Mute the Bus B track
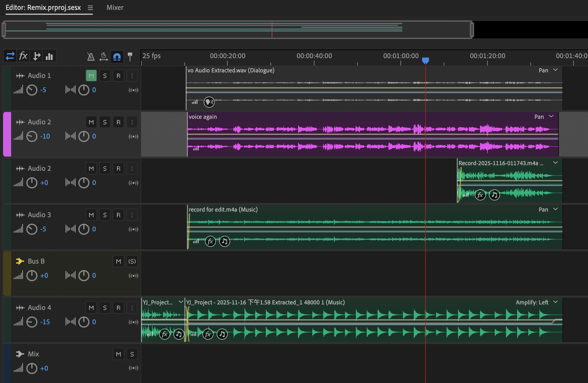The height and width of the screenshot is (383, 588). click(119, 261)
